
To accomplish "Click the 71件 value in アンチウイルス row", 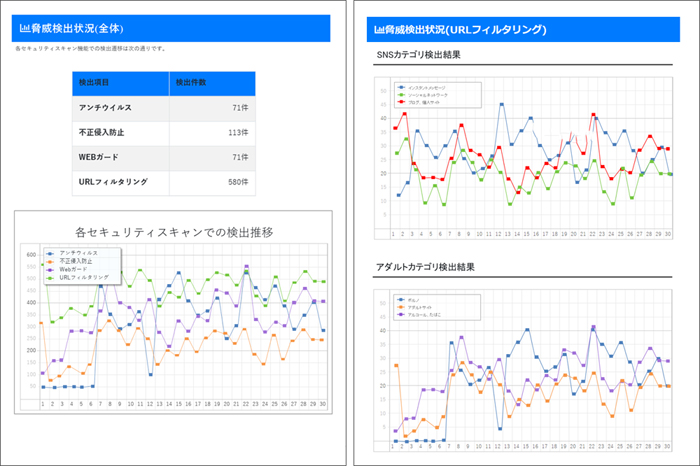I will point(240,108).
